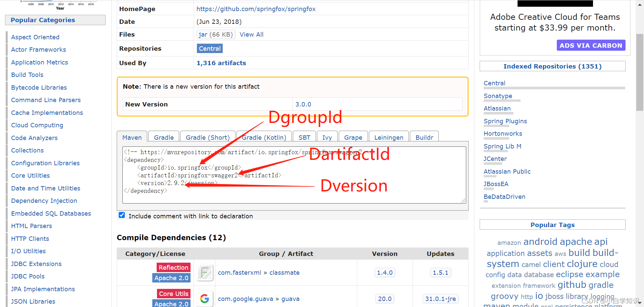Open the JSON Libraries category
The width and height of the screenshot is (644, 307).
coord(33,302)
